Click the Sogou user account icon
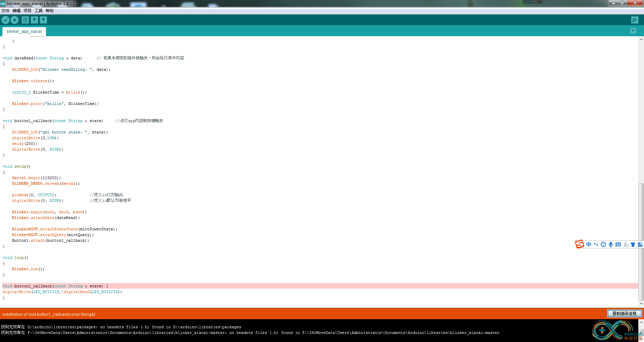Viewport: 644px width, 342px height. pos(626,245)
